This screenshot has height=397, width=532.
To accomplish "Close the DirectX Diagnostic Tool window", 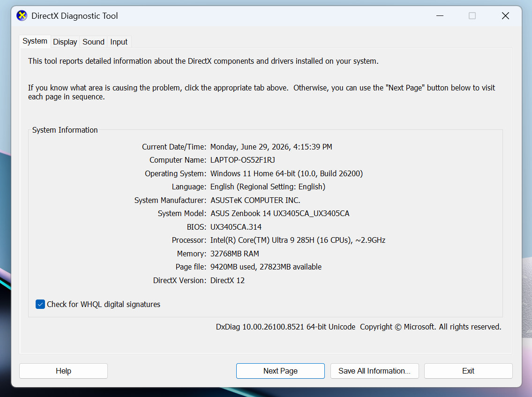I will 505,16.
